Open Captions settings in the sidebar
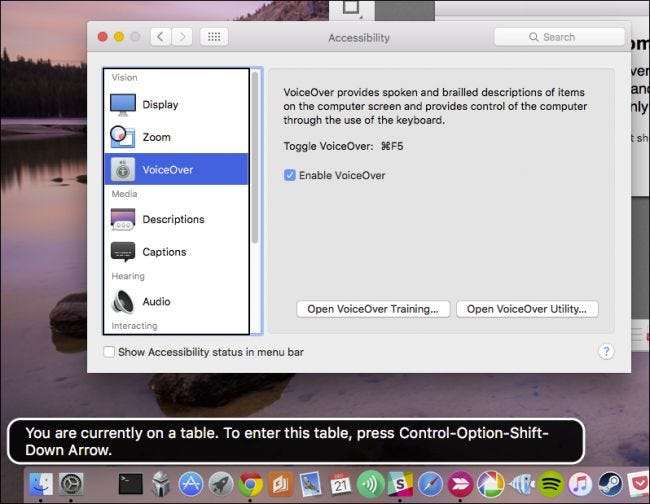The width and height of the screenshot is (650, 504). [164, 252]
